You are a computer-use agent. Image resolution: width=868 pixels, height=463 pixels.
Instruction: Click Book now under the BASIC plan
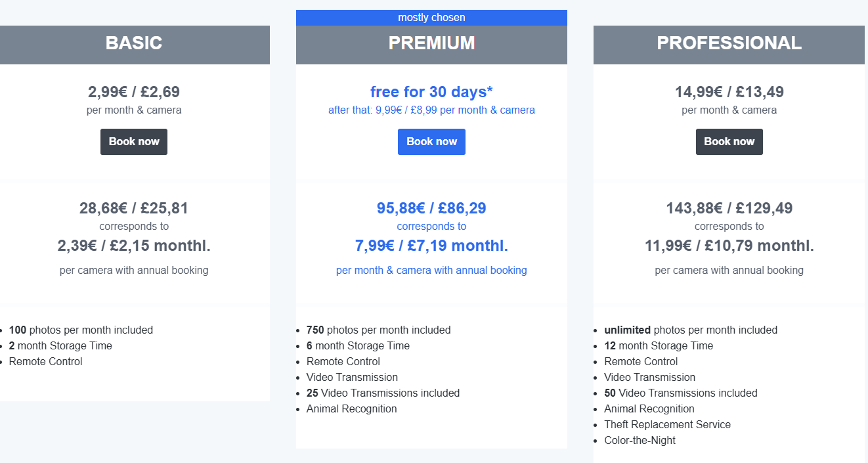click(x=134, y=142)
